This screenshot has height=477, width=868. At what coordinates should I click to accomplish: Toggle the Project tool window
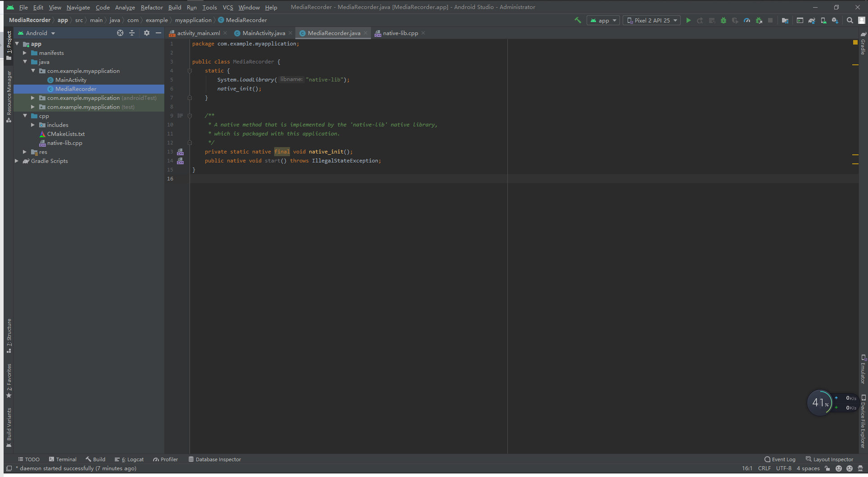tap(9, 45)
